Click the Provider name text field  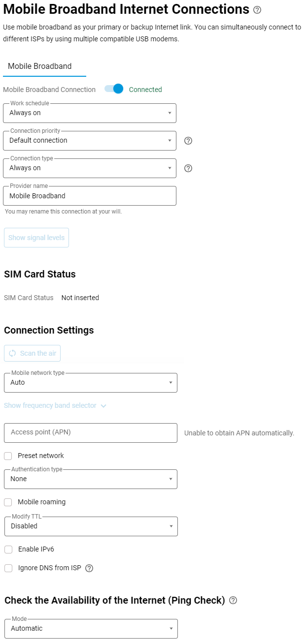pos(90,196)
